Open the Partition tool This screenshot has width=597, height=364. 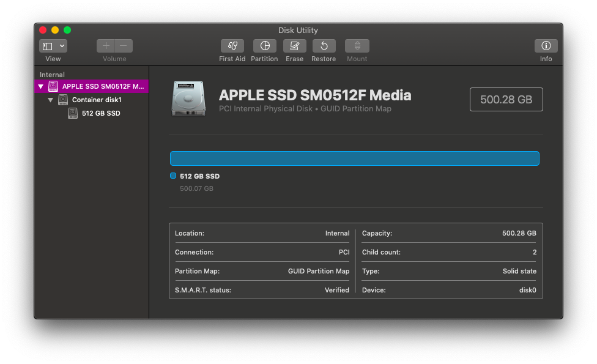coord(265,46)
